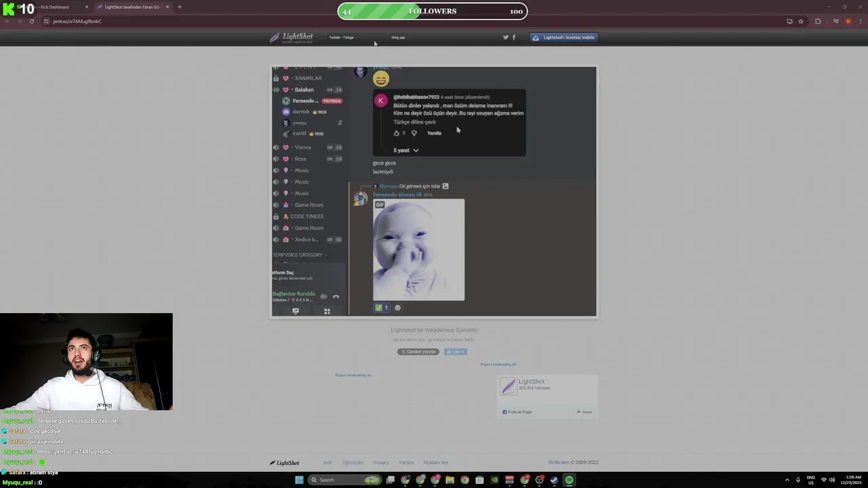View site information icon in address bar
Viewport: 868px width, 488px height.
(x=46, y=21)
